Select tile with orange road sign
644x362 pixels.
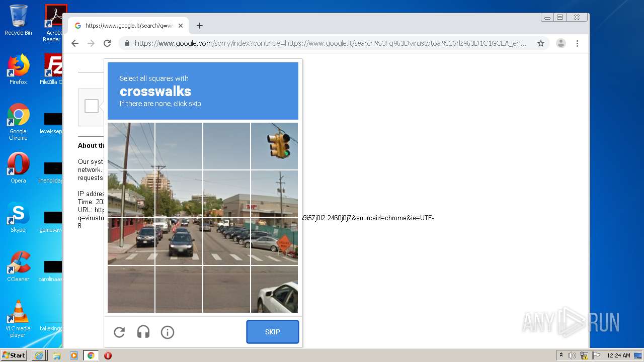(x=274, y=241)
